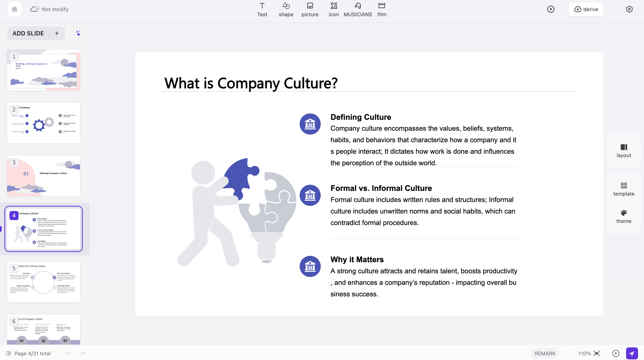Open the theme panel
The height and width of the screenshot is (360, 644).
(x=623, y=216)
